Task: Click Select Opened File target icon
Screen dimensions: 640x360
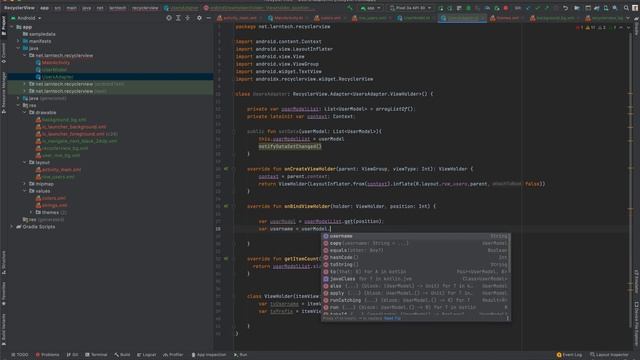Action: coord(169,18)
